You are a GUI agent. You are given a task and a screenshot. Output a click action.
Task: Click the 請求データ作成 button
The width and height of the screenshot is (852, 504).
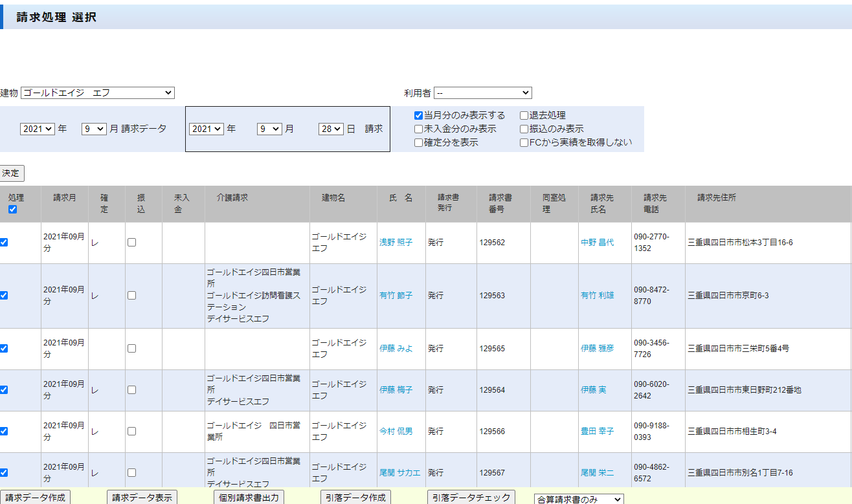coord(35,498)
